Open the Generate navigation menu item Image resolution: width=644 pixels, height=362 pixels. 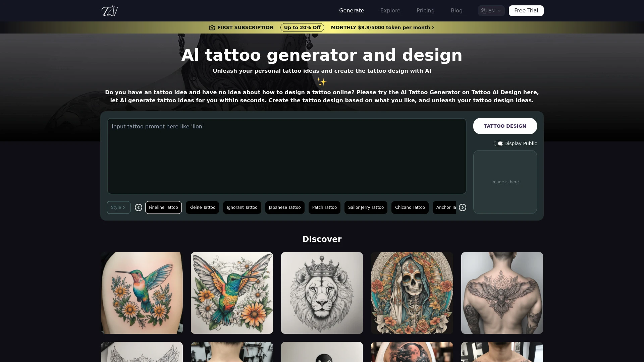pos(352,11)
